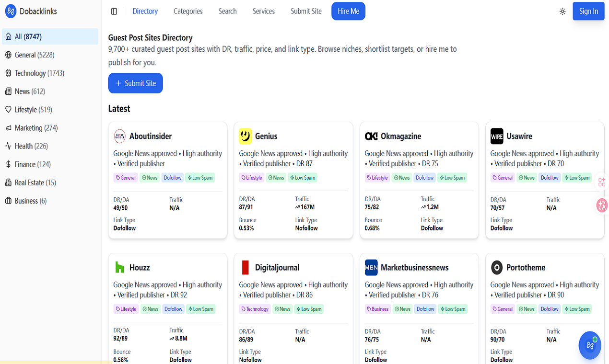Click the Dobacklinks logo icon
The width and height of the screenshot is (609, 364).
click(10, 11)
